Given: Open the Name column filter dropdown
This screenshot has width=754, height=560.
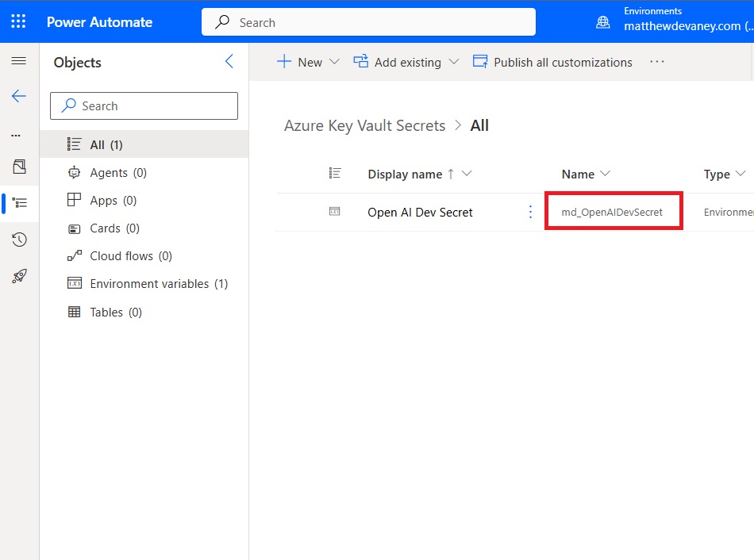Looking at the screenshot, I should tap(606, 174).
